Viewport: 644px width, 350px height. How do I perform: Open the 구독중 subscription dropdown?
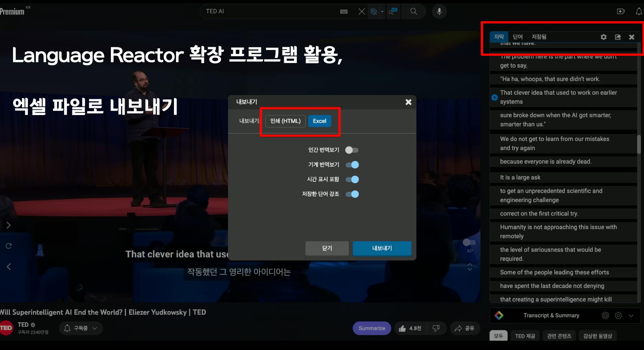(81, 328)
